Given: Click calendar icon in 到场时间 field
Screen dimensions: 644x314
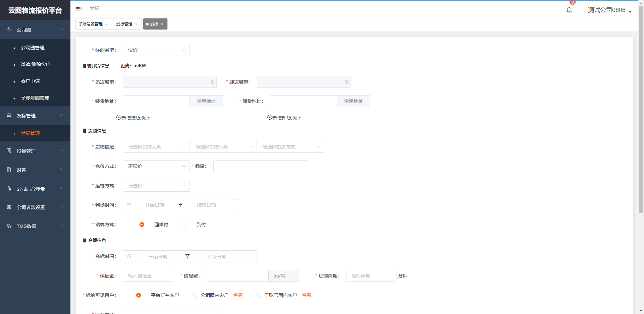Looking at the screenshot, I should [x=129, y=205].
